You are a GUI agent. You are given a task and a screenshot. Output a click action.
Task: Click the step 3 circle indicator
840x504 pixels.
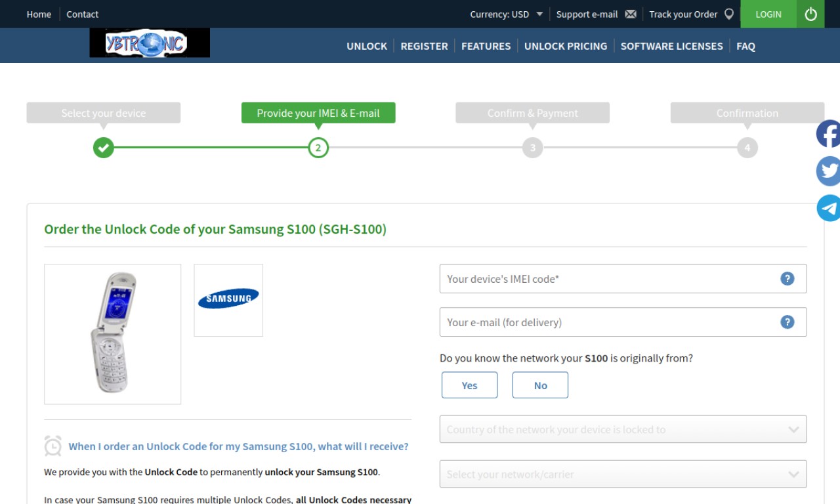(x=533, y=148)
